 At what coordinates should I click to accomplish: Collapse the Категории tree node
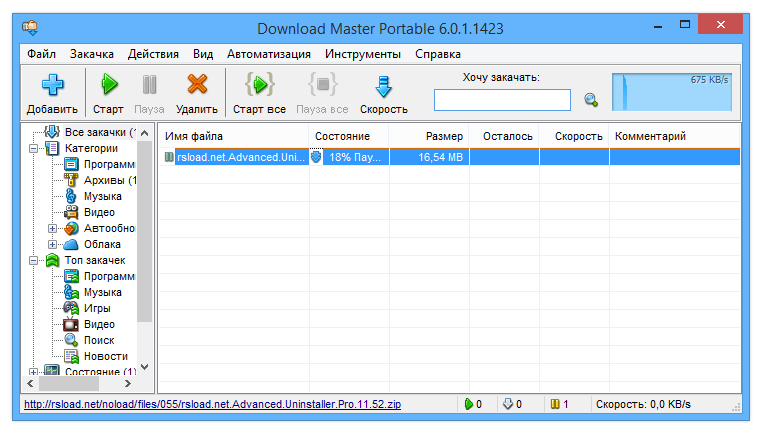coord(33,148)
